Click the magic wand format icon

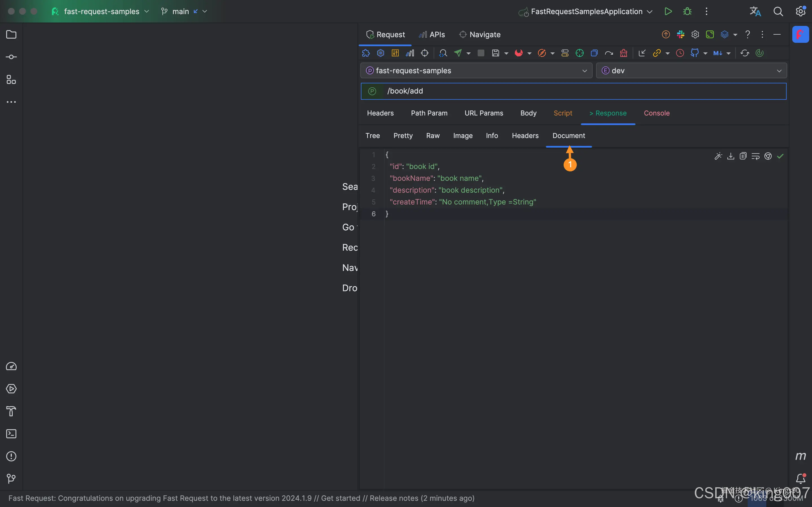tap(718, 156)
